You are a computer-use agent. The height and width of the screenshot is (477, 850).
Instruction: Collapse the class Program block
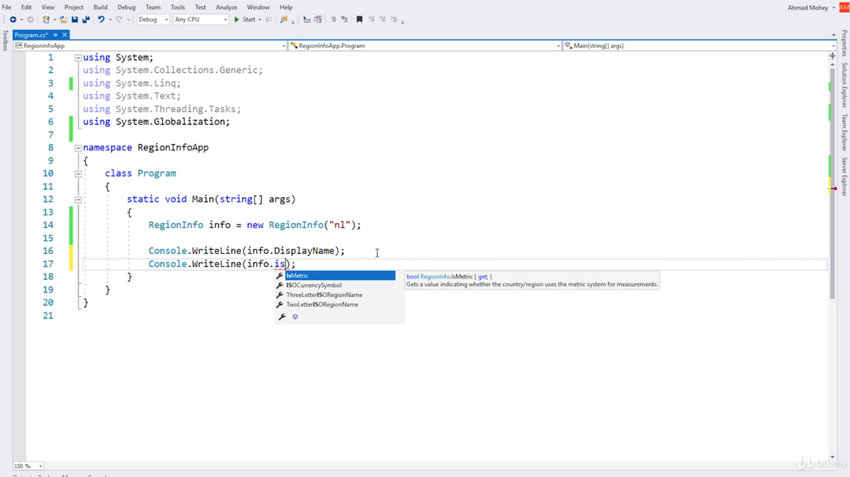click(78, 174)
